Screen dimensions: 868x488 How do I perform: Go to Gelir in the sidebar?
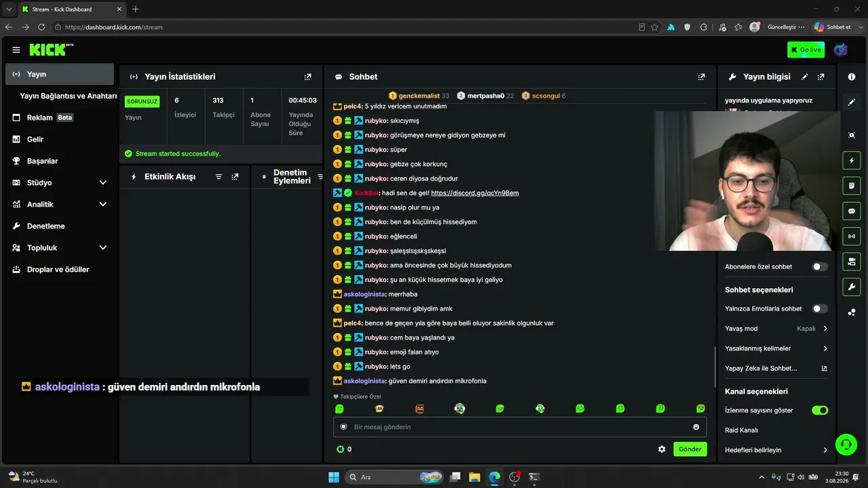tap(60, 139)
